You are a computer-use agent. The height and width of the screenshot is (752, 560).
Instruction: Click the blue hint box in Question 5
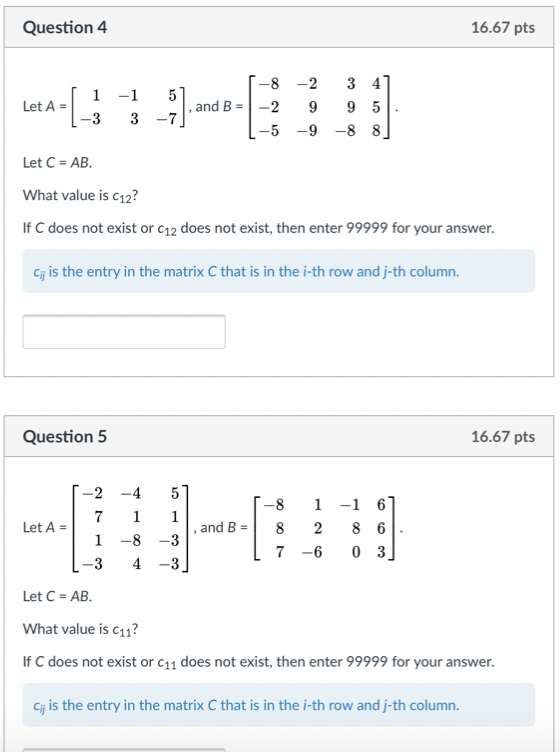click(279, 705)
